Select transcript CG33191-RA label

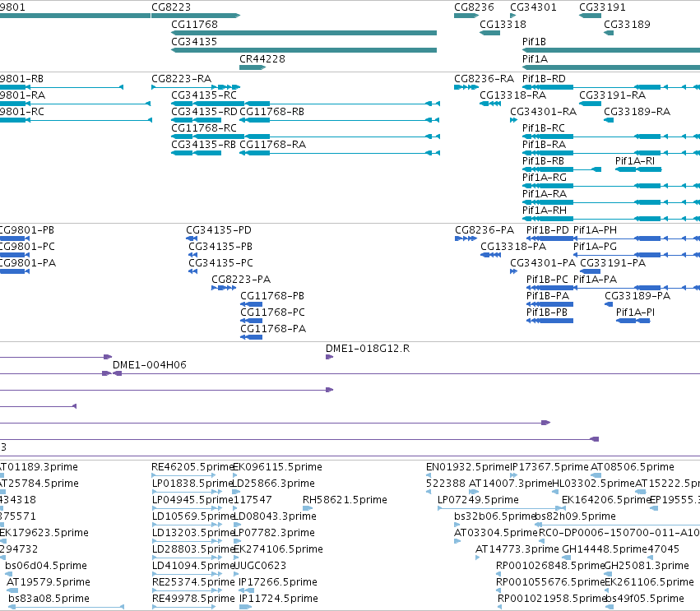613,95
